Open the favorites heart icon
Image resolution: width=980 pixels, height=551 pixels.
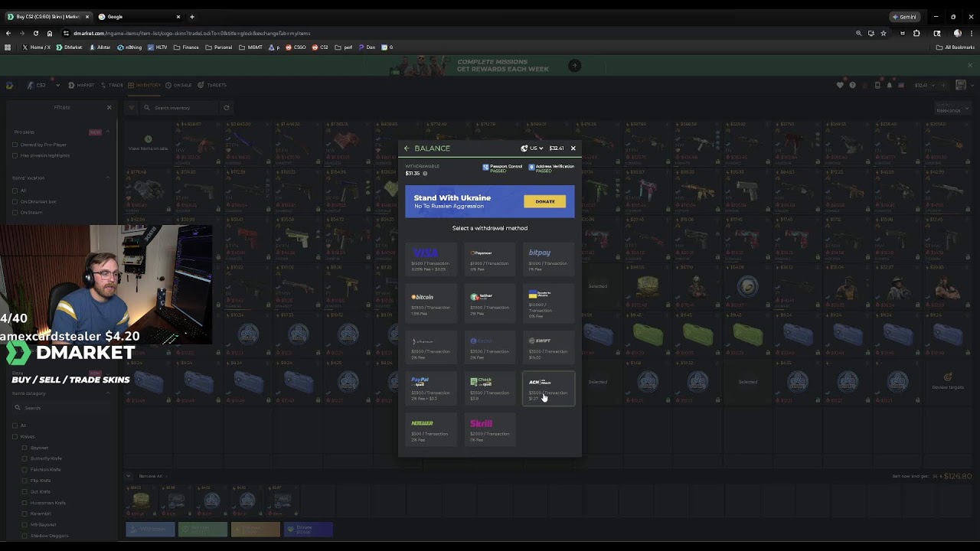pyautogui.click(x=840, y=85)
